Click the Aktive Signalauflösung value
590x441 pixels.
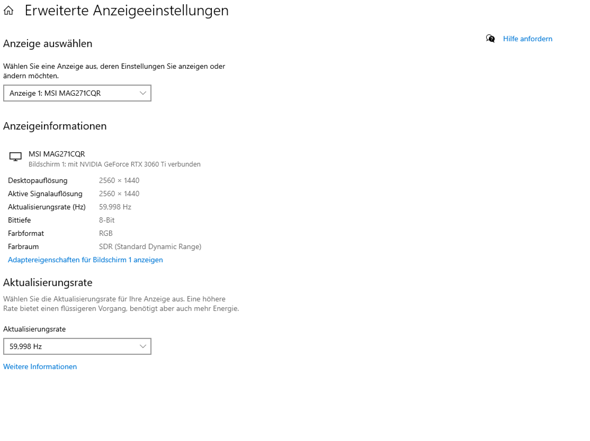coord(119,193)
